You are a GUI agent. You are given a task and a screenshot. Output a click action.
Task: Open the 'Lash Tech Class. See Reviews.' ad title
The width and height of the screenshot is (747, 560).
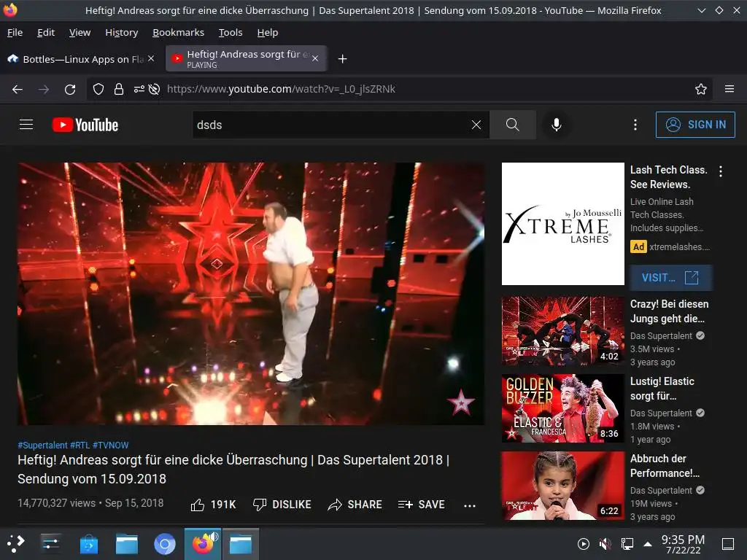668,177
